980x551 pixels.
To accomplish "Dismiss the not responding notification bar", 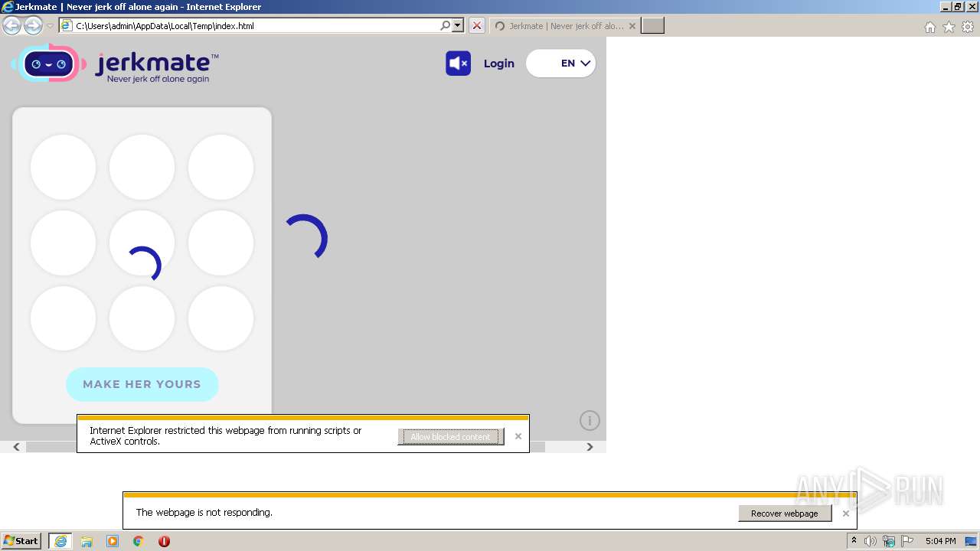I will coord(845,514).
